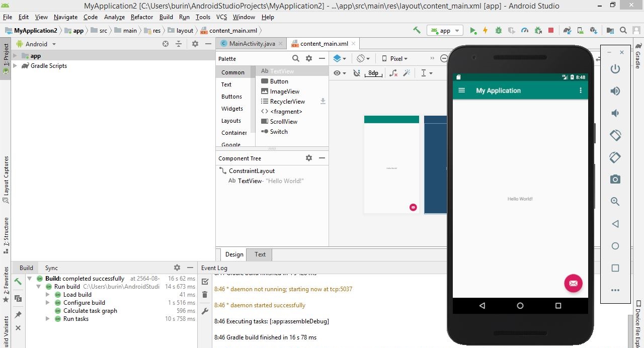Switch to the MainActivity.java editor tab
The width and height of the screenshot is (644, 348).
click(x=251, y=44)
